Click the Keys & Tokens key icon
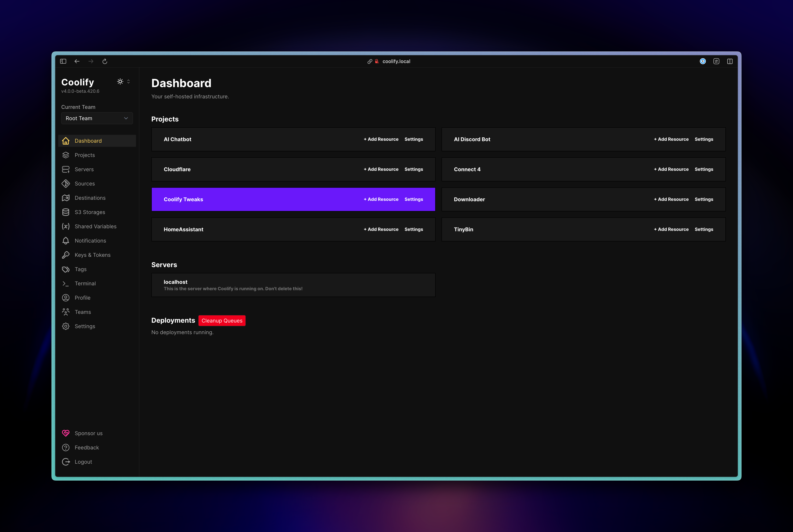 [66, 255]
